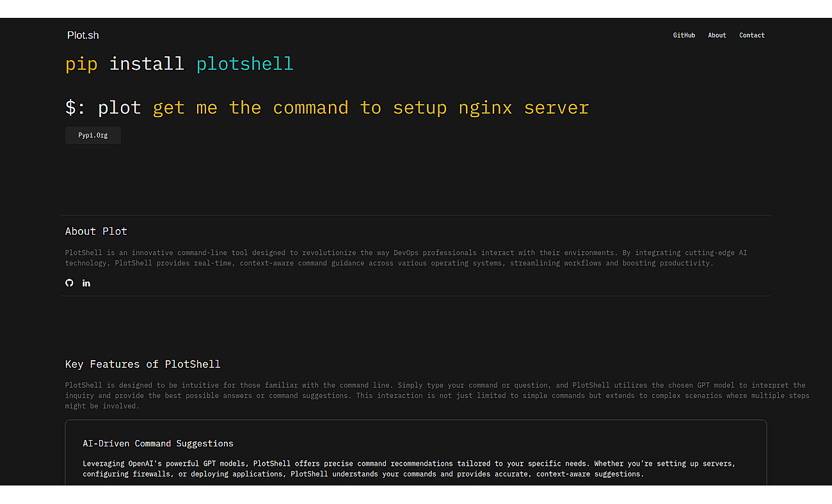Click the Pypi.Org button
The width and height of the screenshot is (832, 504).
coord(93,136)
